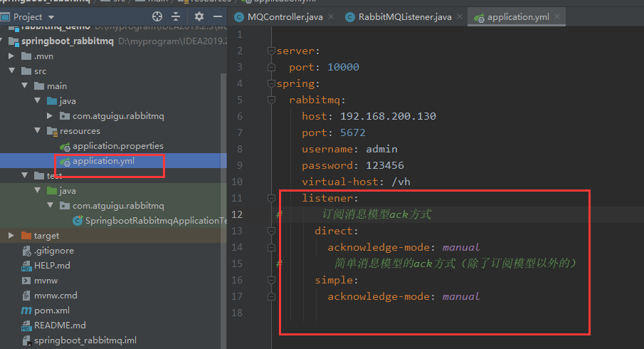Click manual value on line 17
The image size is (644, 349).
click(461, 296)
